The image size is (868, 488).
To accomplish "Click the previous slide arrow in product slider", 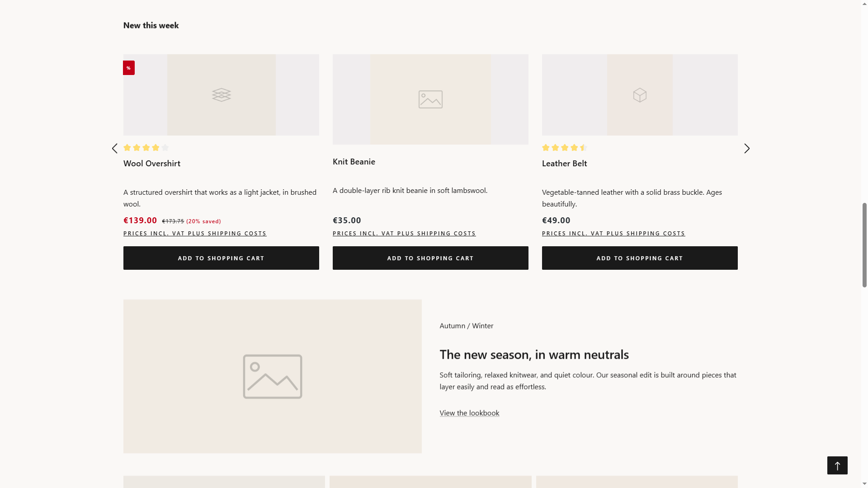I will click(115, 149).
